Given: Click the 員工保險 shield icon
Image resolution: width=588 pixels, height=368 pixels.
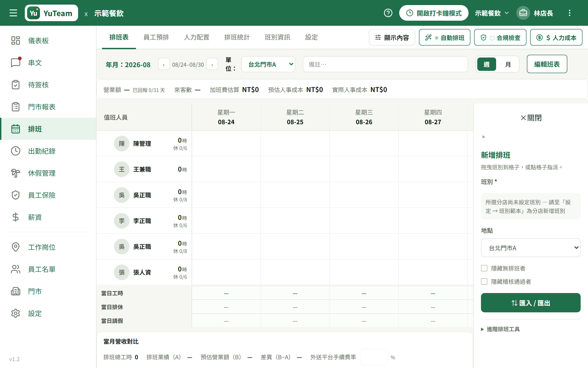Looking at the screenshot, I should click(16, 195).
